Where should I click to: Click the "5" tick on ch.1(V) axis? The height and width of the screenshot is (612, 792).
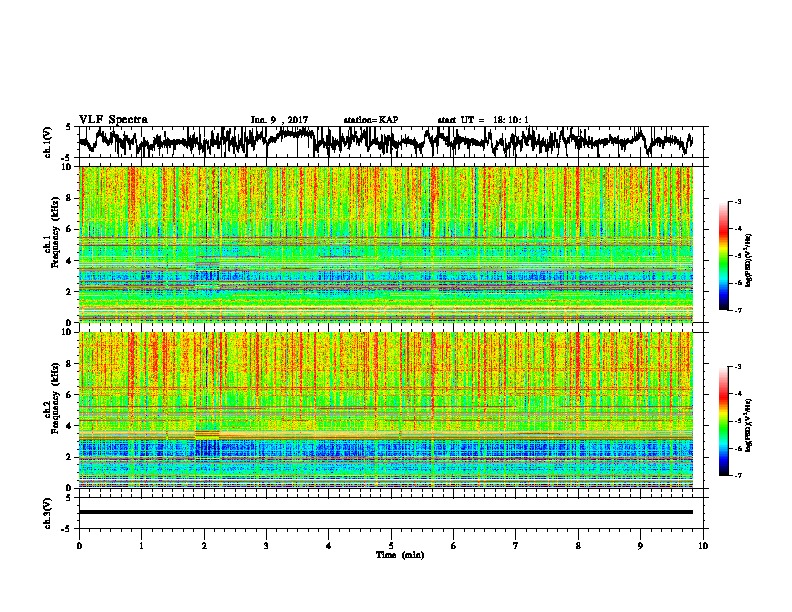click(x=68, y=127)
